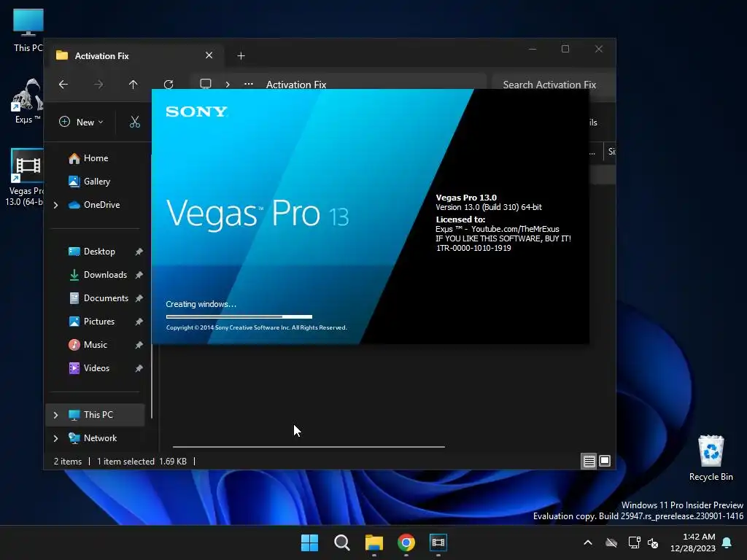747x560 pixels.
Task: Open the New dropdown menu
Action: coord(81,122)
